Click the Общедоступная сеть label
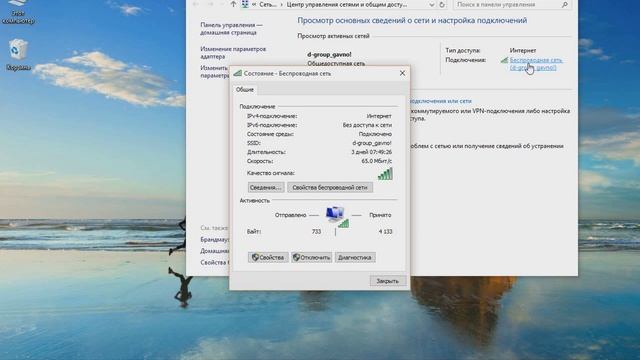The image size is (640, 360). coord(336,63)
